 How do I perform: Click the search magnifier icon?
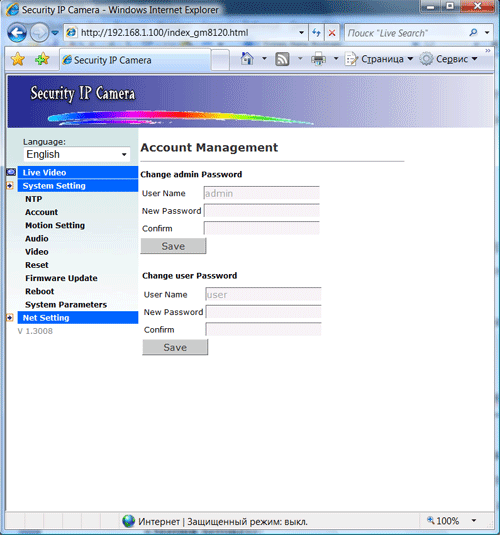pos(473,33)
